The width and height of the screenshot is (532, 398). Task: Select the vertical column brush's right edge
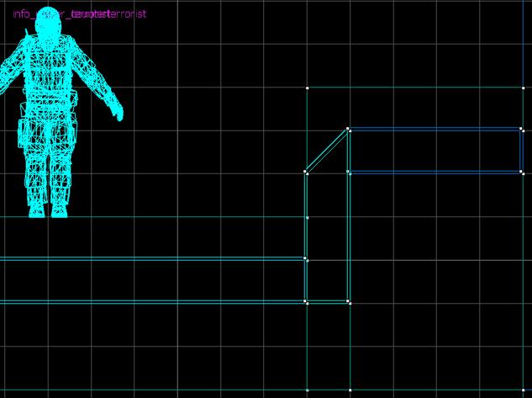(349, 236)
